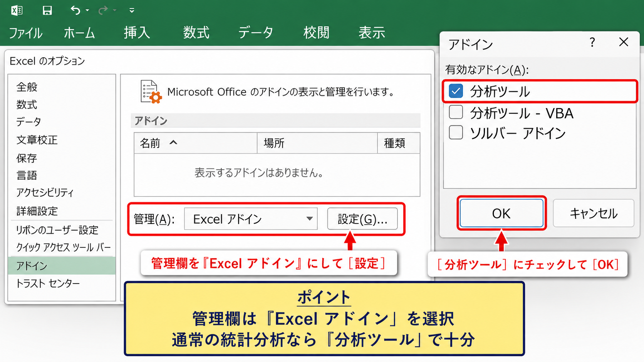Click the 設定(G)... button
Image resolution: width=644 pixels, height=362 pixels.
pos(362,219)
